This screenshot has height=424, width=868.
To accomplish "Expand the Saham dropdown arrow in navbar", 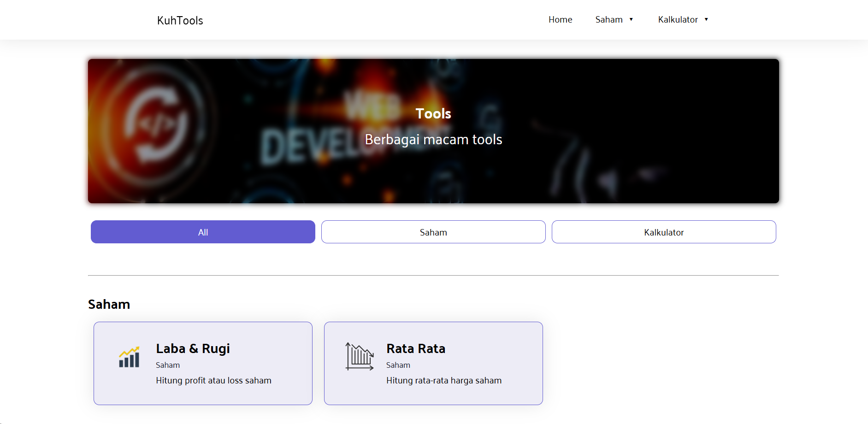I will click(631, 19).
